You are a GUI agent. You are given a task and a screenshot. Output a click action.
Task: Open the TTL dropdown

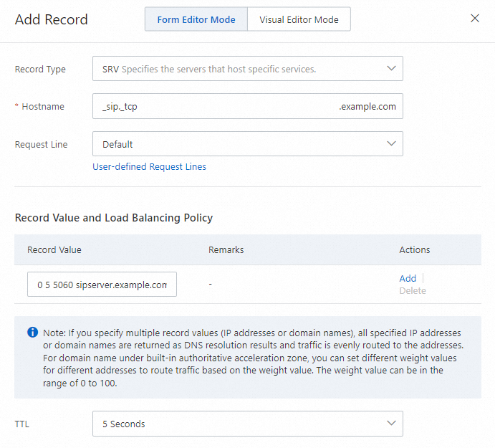(x=247, y=424)
